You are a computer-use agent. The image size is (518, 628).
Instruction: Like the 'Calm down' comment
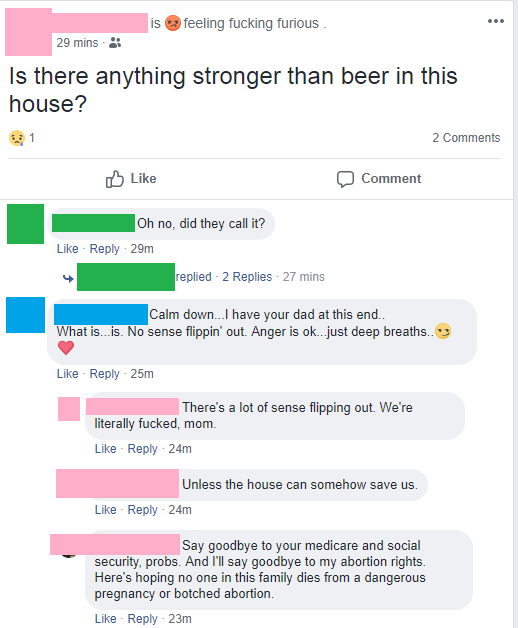pos(67,374)
